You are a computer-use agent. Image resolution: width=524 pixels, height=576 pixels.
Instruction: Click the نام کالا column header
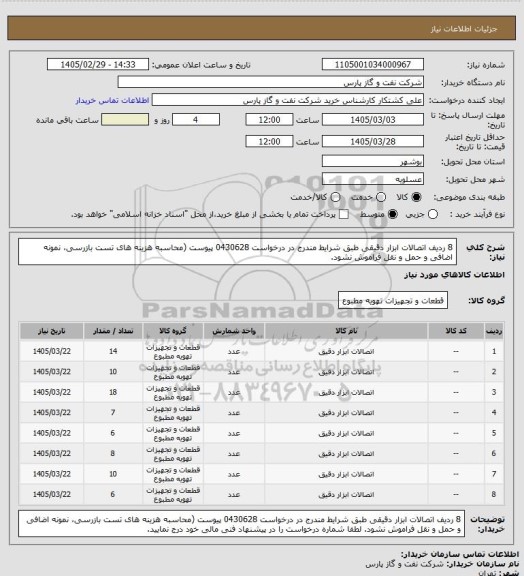coord(346,331)
